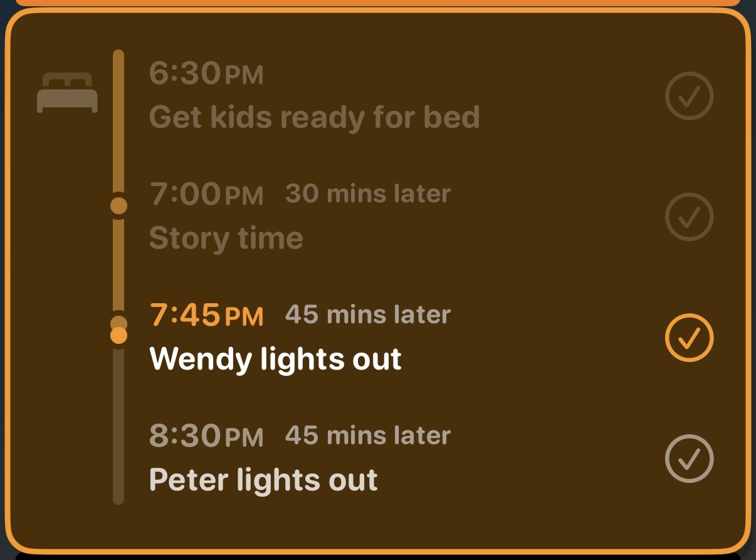Click the highlighted 7:45 PM time

[206, 315]
